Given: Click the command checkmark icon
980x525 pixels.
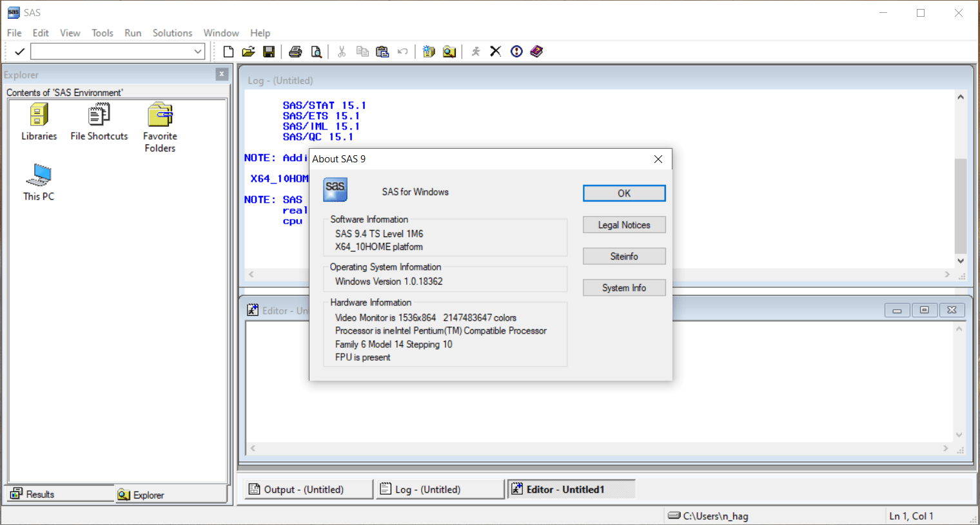Looking at the screenshot, I should 19,52.
